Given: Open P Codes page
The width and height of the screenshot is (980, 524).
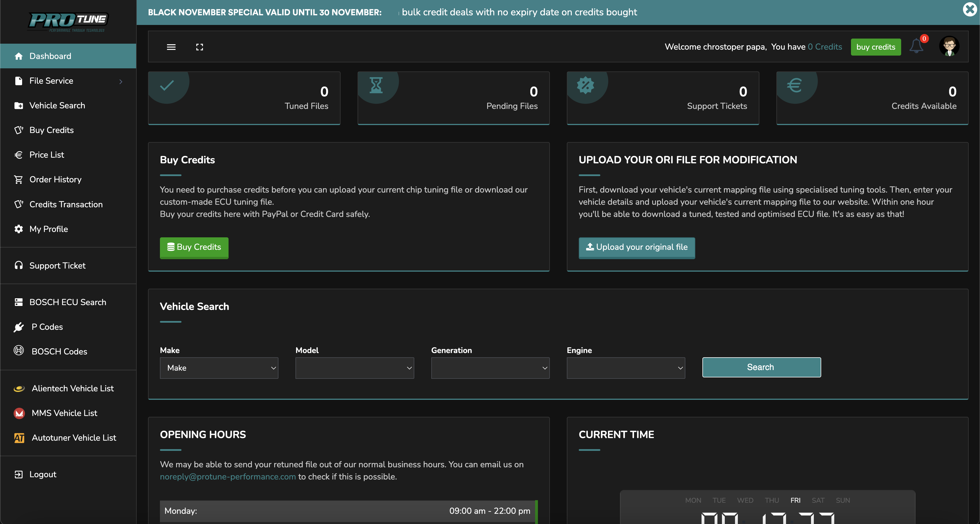Looking at the screenshot, I should (68, 327).
